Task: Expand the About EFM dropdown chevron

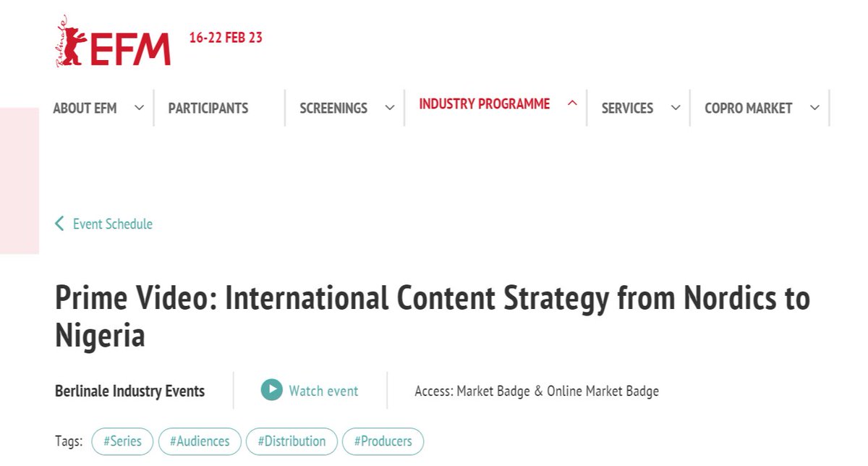Action: pyautogui.click(x=139, y=108)
